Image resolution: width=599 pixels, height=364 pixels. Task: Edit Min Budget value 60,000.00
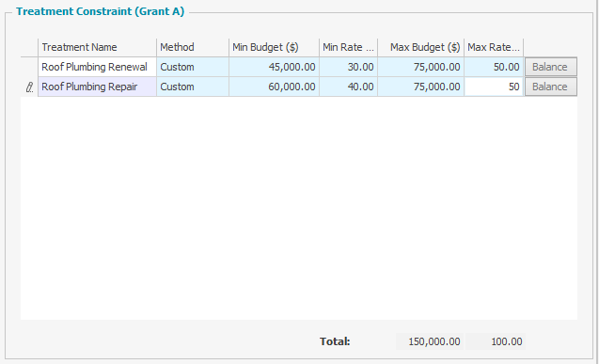[x=274, y=87]
